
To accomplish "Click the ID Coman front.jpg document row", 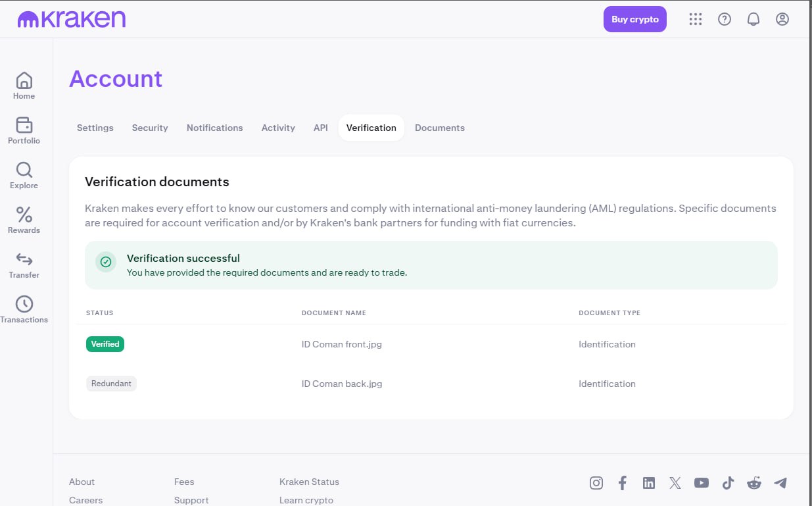I will [x=341, y=344].
